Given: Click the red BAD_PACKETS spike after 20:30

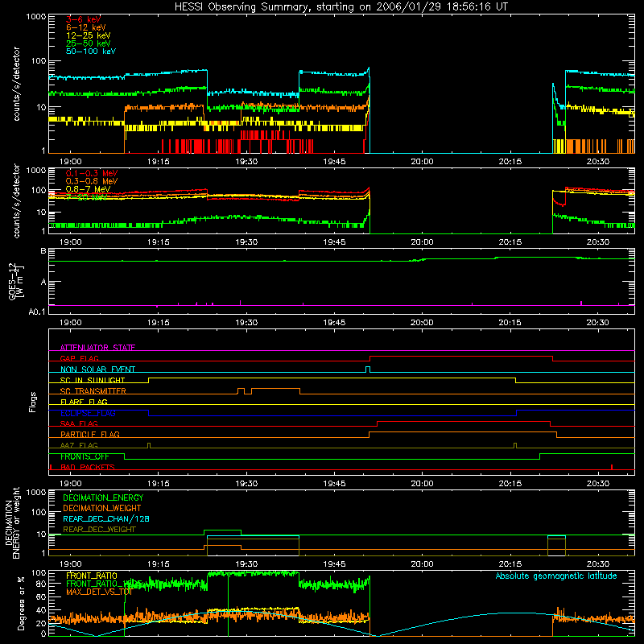Looking at the screenshot, I should pos(612,467).
